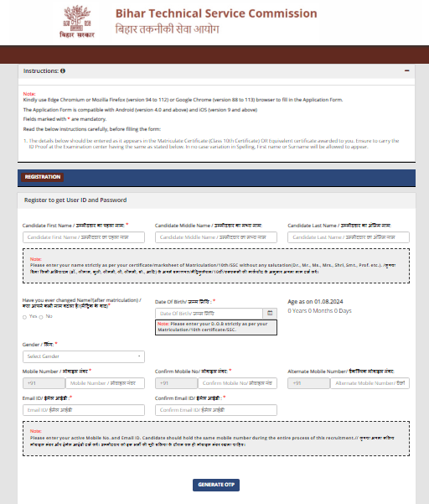Select No for name changed question
This screenshot has width=429, height=504.
41,317
